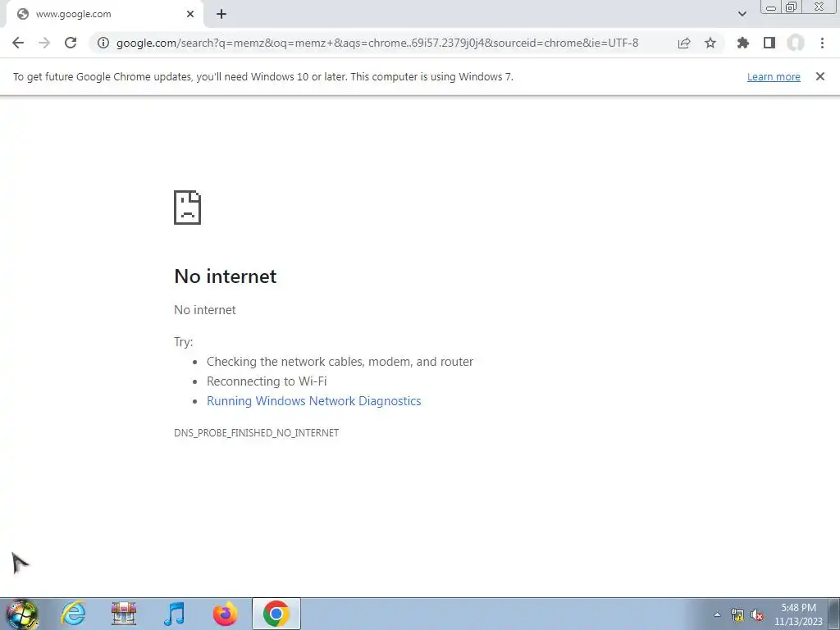Launch Firefox from the taskbar
Screen dimensions: 840x630
tap(225, 614)
